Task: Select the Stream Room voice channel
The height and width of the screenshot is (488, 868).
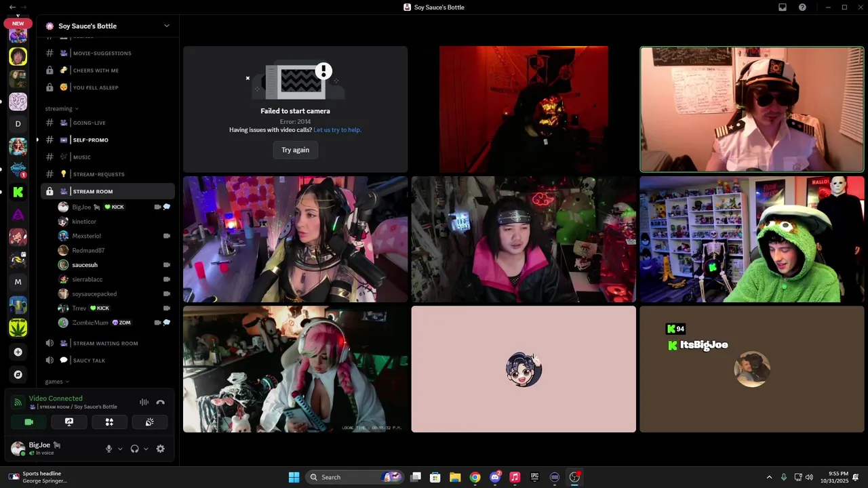Action: pyautogui.click(x=108, y=191)
